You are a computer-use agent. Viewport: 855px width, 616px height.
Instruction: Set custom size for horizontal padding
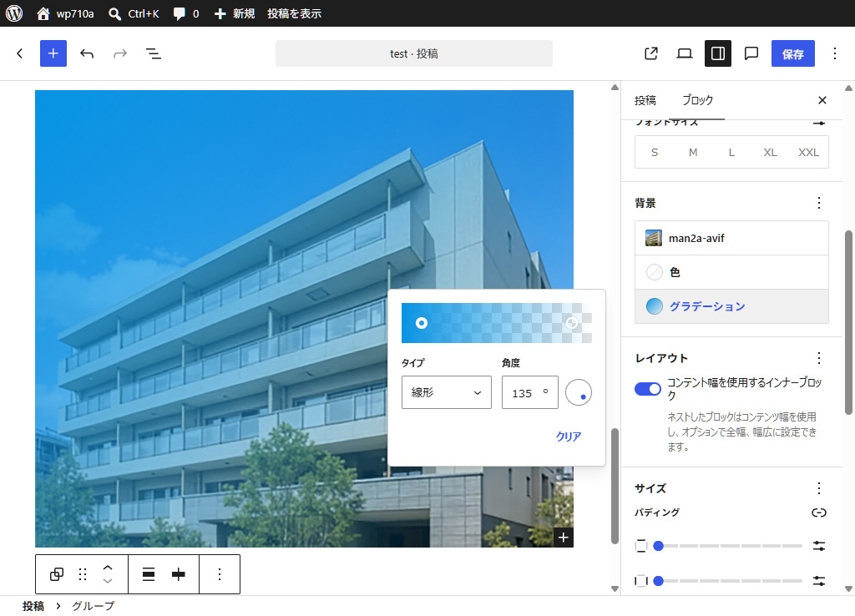point(819,581)
